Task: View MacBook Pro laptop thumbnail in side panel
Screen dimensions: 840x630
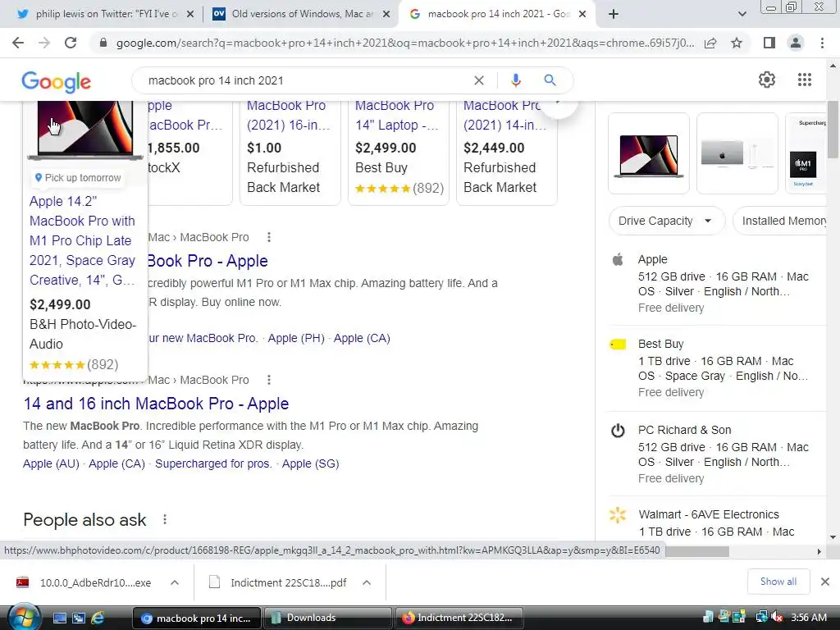Action: 649,153
